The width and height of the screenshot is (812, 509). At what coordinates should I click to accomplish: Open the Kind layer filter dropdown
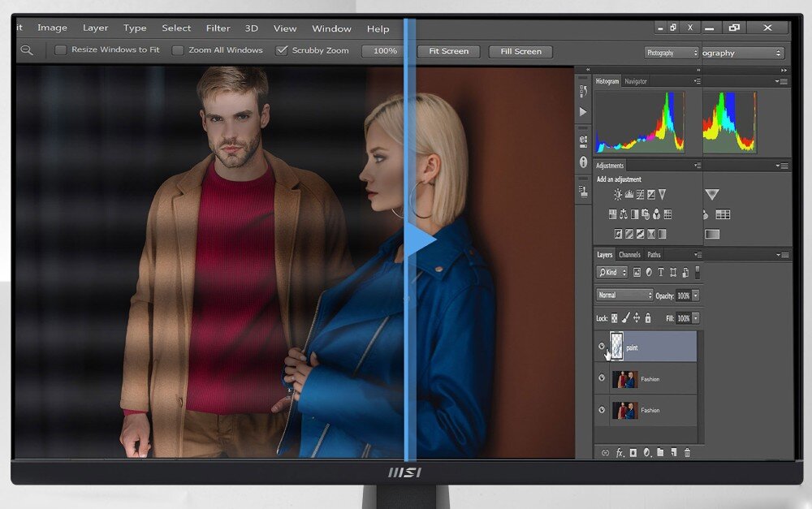click(612, 273)
